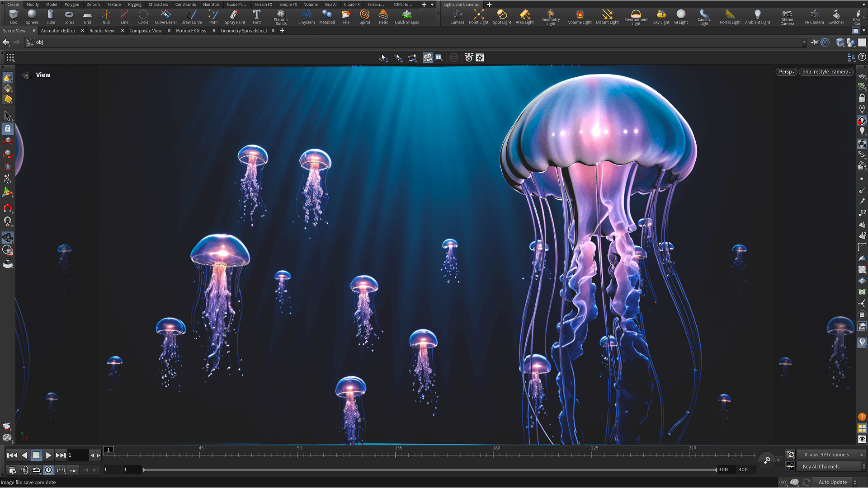
Task: Click the timeline playhead at frame 1
Action: [x=108, y=449]
